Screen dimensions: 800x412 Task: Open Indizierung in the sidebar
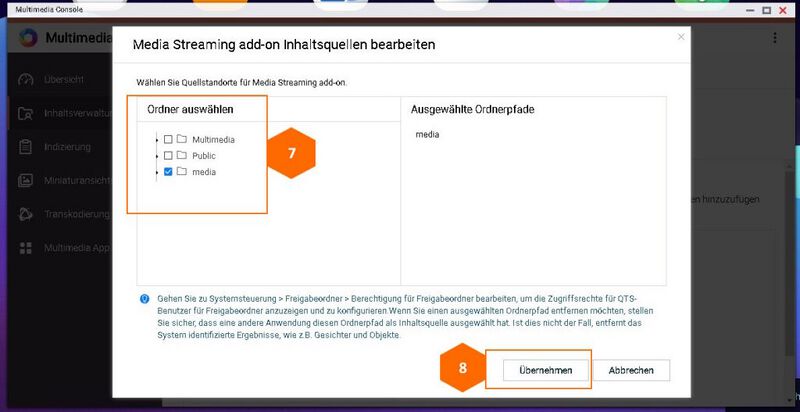click(x=60, y=147)
